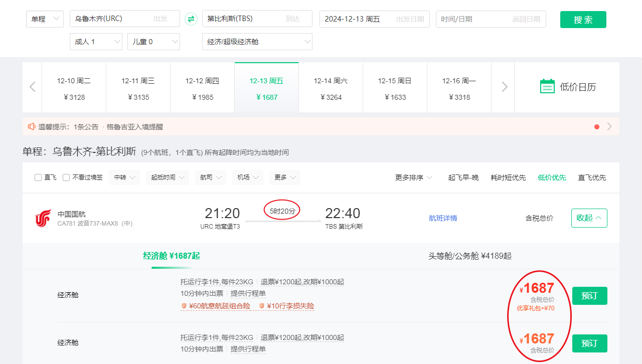
Task: Click the shield icon beside 航意航延组合险
Action: (184, 305)
